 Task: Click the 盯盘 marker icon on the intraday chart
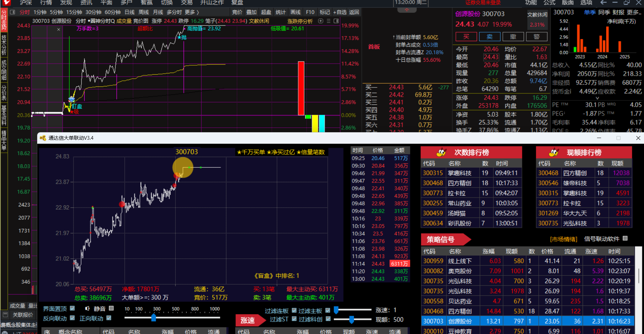click(x=71, y=99)
